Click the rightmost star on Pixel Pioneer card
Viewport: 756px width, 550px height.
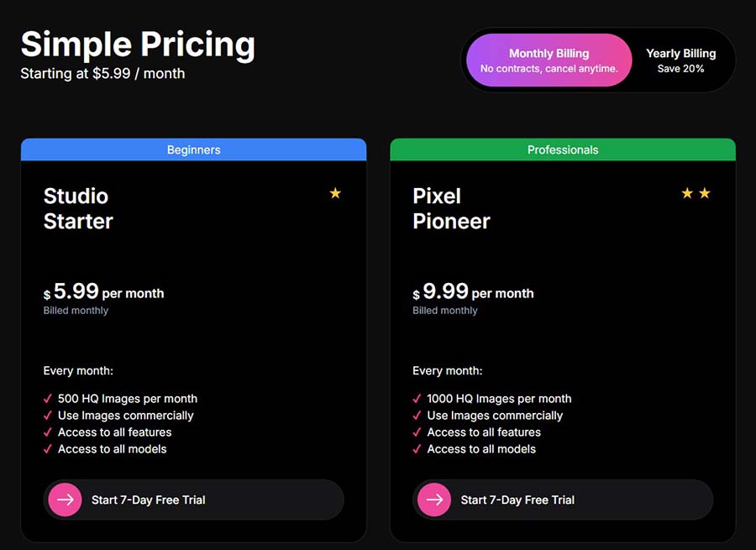click(x=706, y=192)
